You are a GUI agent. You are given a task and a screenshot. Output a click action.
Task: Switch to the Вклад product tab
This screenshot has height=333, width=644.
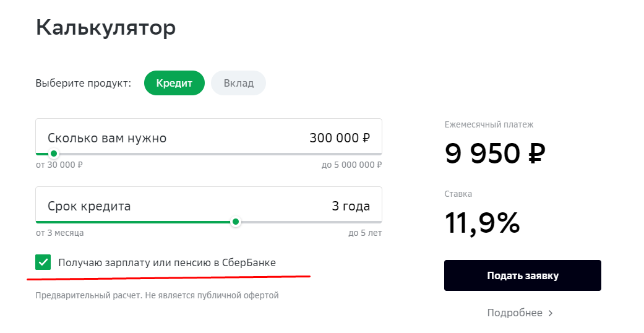click(x=238, y=83)
